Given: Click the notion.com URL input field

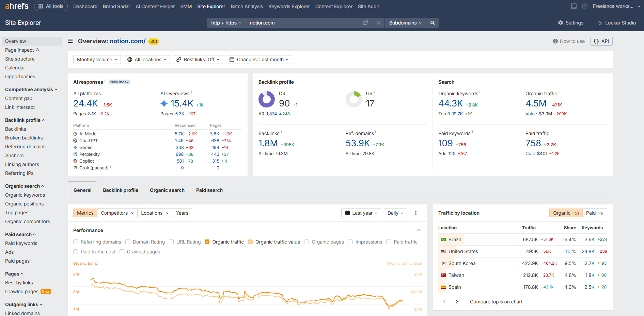Looking at the screenshot, I should (x=305, y=23).
